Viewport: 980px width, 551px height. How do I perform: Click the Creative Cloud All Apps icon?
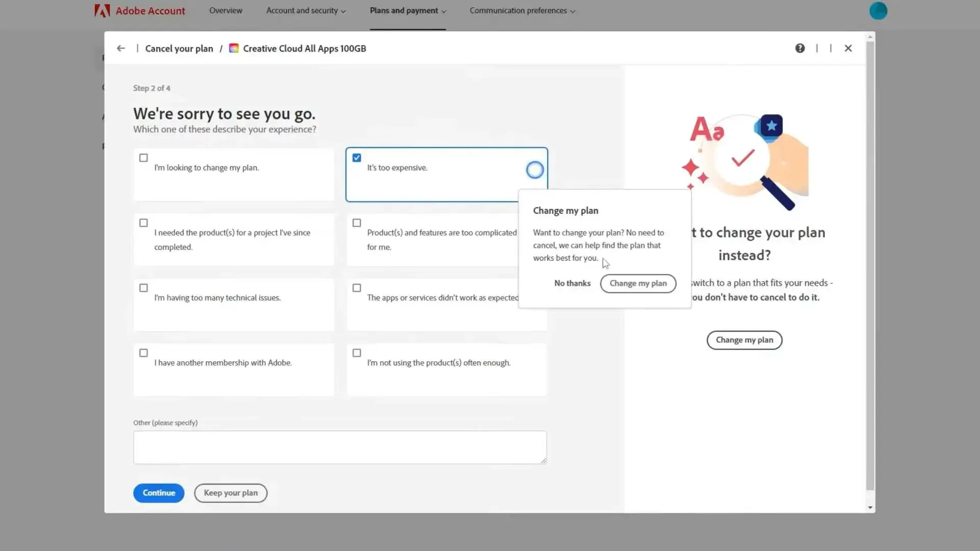tap(234, 48)
